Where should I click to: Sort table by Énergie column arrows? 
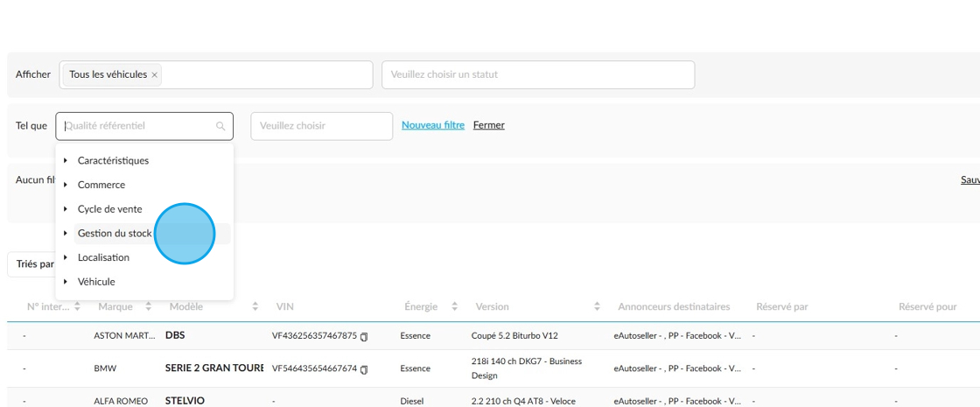click(x=454, y=307)
